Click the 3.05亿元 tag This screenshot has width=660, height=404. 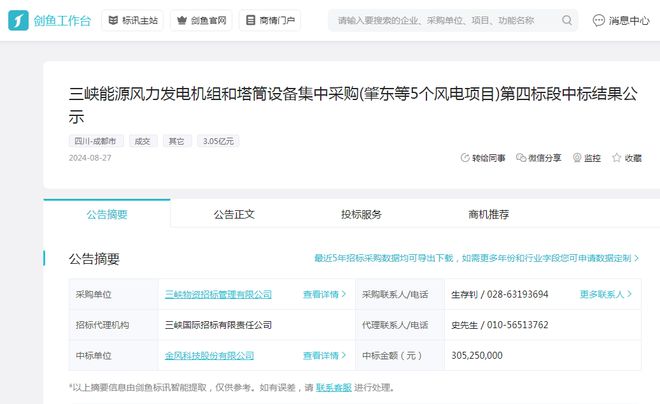coord(218,141)
